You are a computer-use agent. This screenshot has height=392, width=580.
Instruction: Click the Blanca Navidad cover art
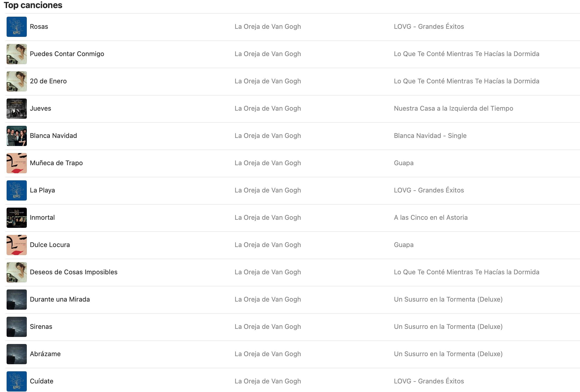[x=17, y=136]
